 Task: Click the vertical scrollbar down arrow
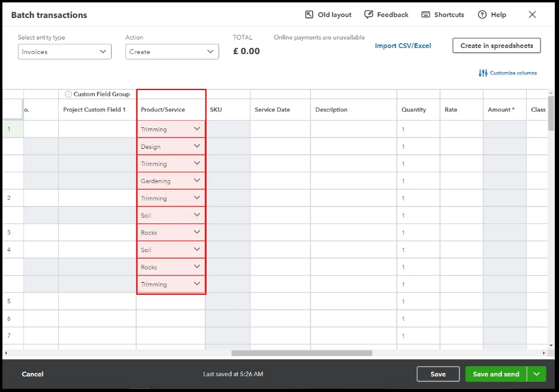(551, 345)
